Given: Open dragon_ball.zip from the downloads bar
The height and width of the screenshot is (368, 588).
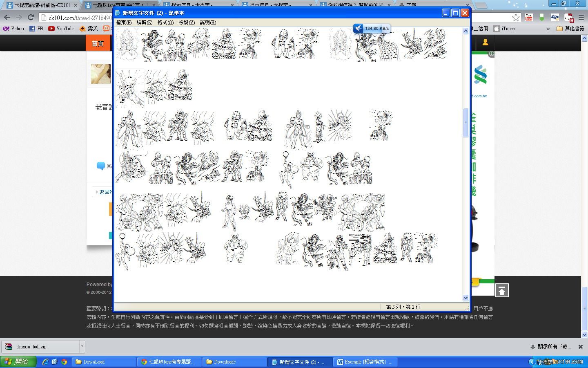Looking at the screenshot, I should [x=40, y=346].
